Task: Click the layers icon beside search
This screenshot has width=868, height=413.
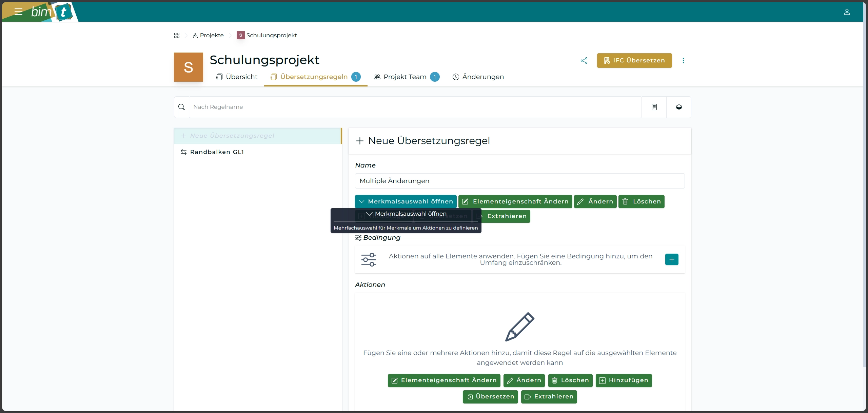Action: (679, 107)
